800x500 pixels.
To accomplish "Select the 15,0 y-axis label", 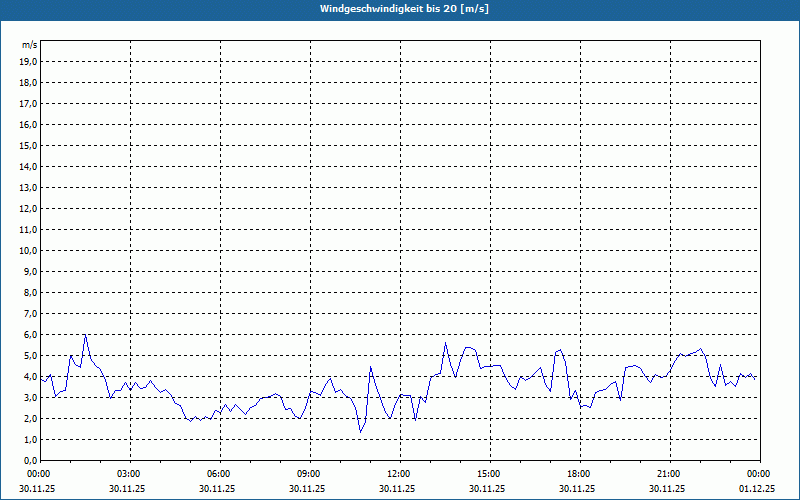I will coord(29,145).
